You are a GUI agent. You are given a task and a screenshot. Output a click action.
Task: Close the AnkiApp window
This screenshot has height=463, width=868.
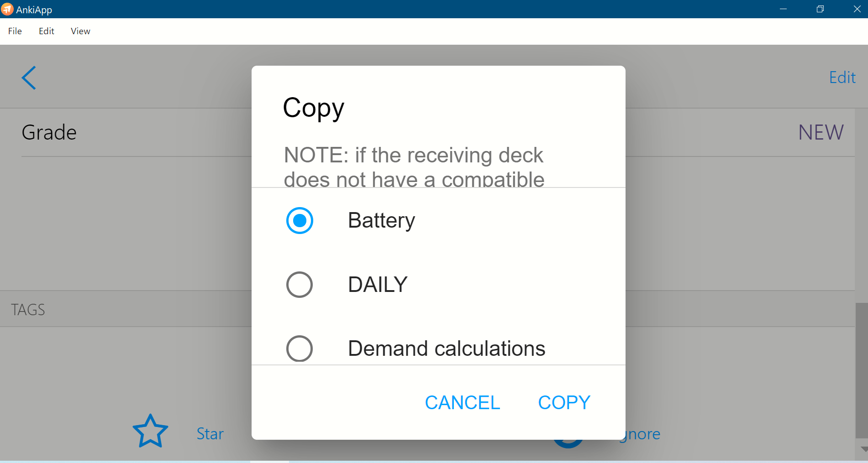(x=857, y=9)
